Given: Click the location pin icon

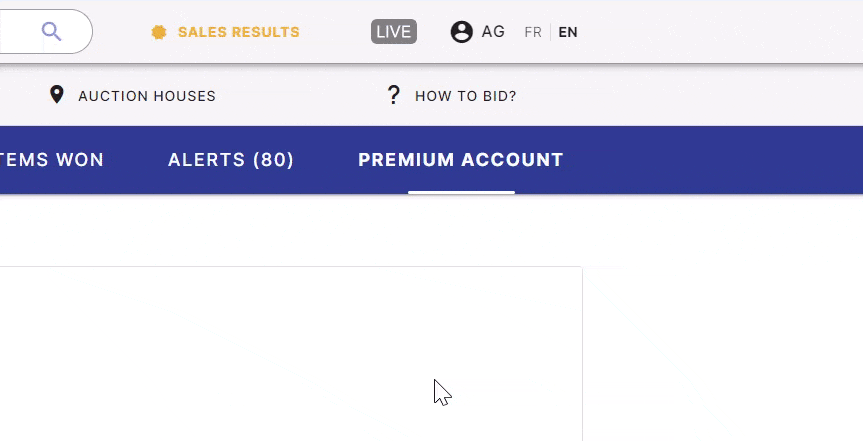Looking at the screenshot, I should pos(57,95).
